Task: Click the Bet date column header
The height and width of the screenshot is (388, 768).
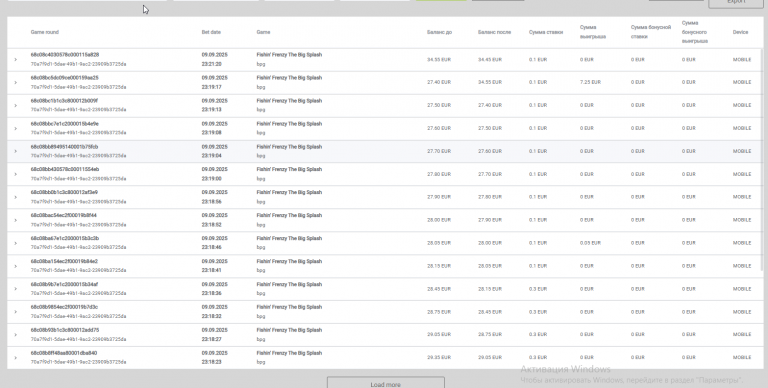Action: 211,32
